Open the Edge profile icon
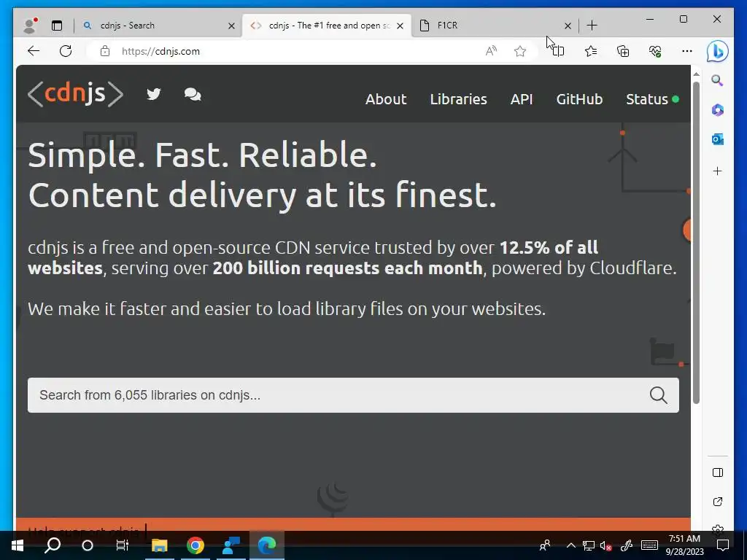Viewport: 747px width, 560px height. (x=30, y=26)
